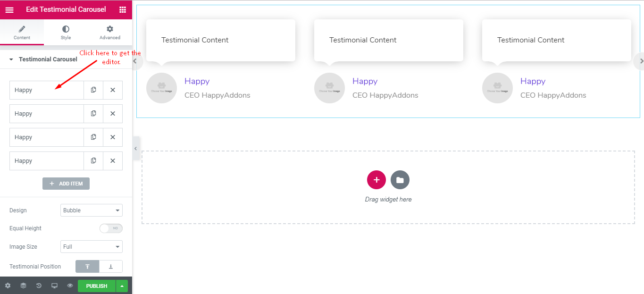The height and width of the screenshot is (294, 644).
Task: Open the fourth Happy item editor
Action: tap(47, 161)
